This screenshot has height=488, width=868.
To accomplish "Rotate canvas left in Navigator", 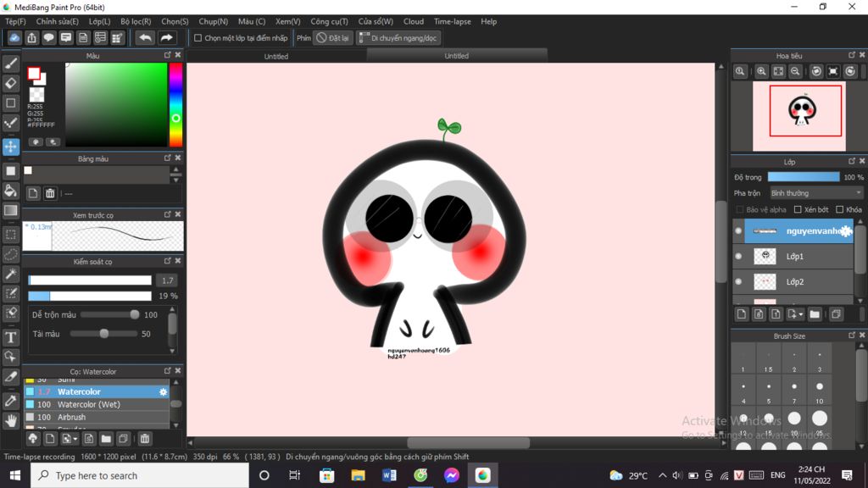I will pyautogui.click(x=816, y=71).
